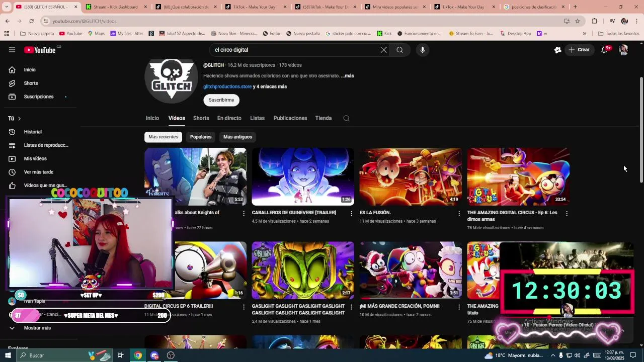Click the YouTube logo

click(40, 50)
